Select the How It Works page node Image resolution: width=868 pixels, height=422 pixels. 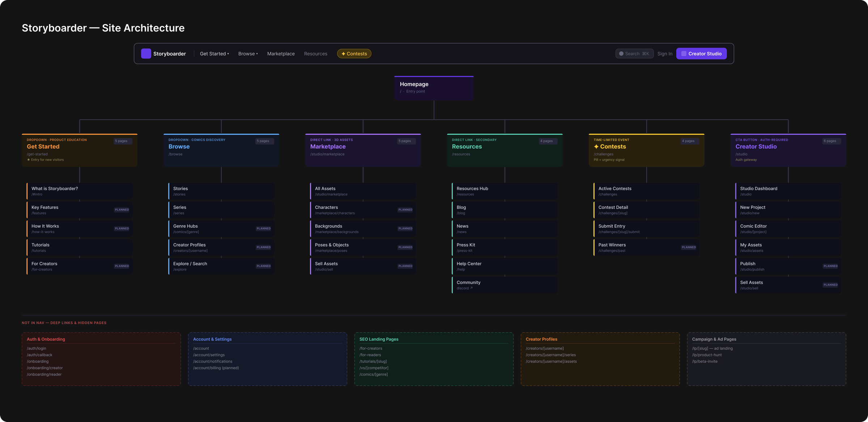[x=80, y=229]
